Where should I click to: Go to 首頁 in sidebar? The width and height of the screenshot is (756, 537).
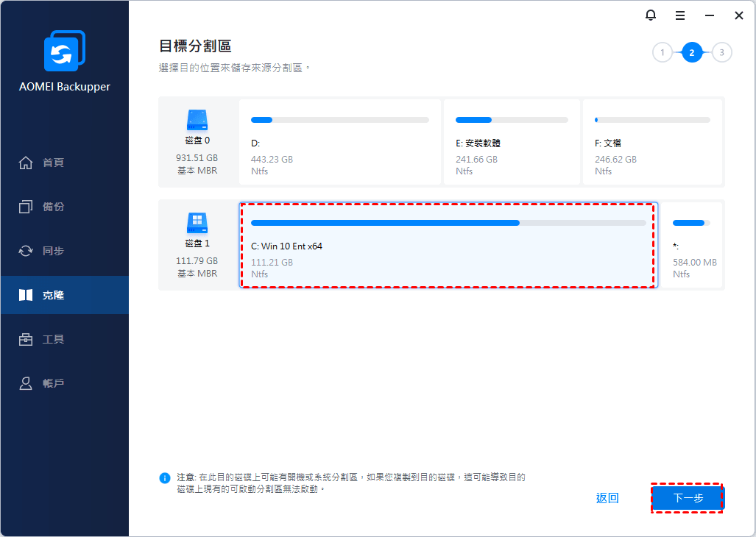(x=65, y=163)
